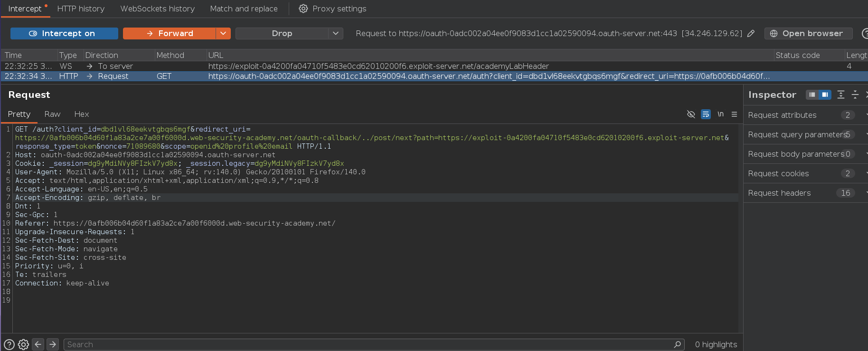Click the Te: trailers header line
Viewport: 868px width, 351px height.
(41, 275)
